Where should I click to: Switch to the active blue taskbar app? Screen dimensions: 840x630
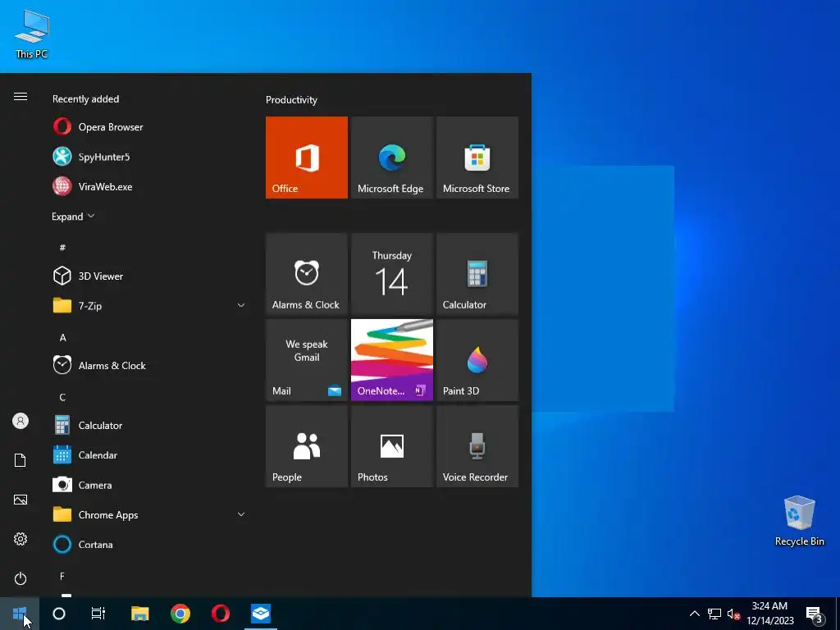261,614
